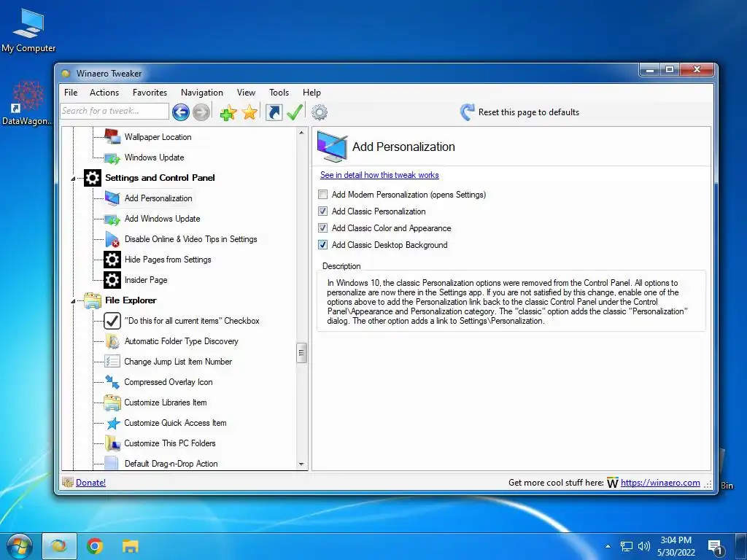Click the Customize Quick Access star icon
The image size is (747, 560).
click(112, 423)
